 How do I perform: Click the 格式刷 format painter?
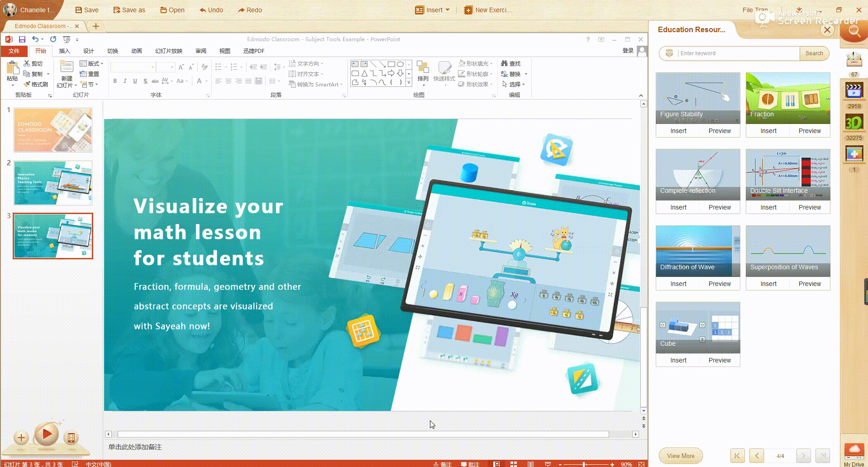36,85
